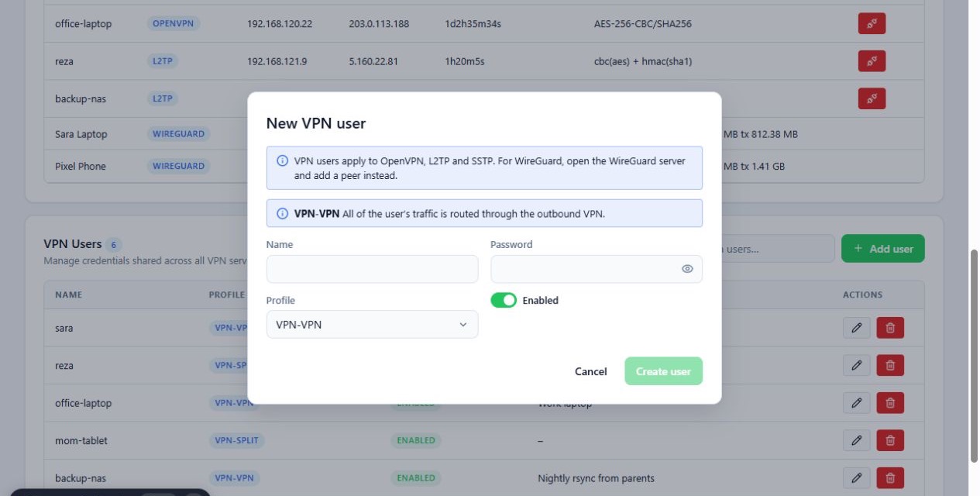This screenshot has height=496, width=980.
Task: Click the page vertical scrollbar
Action: 974,356
